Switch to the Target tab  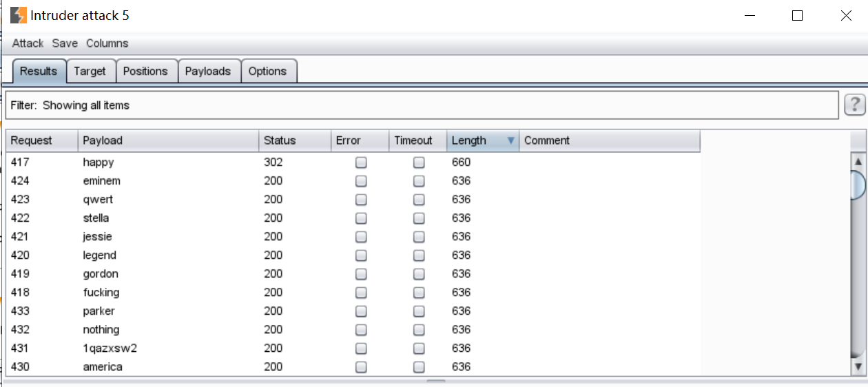click(90, 71)
